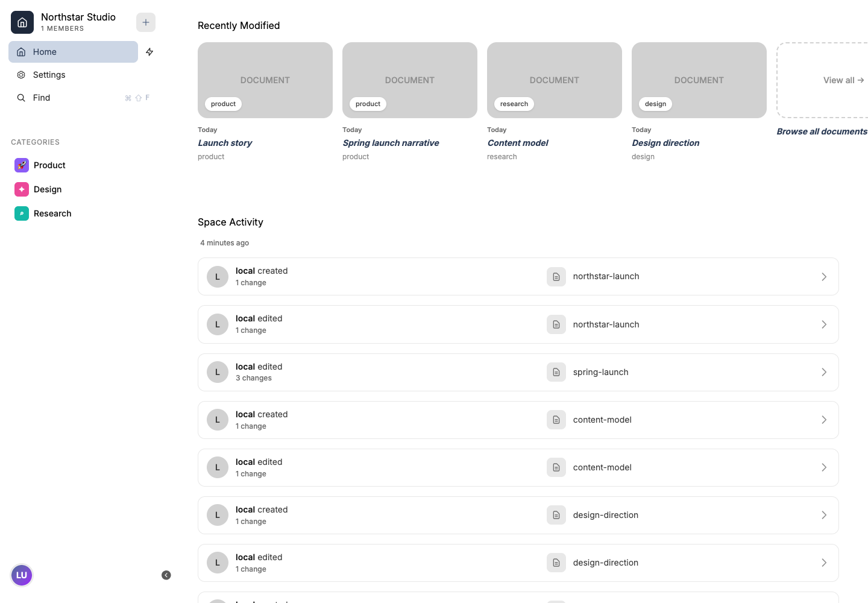The width and height of the screenshot is (868, 603).
Task: Click L avatar on created northstar-launch row
Action: coord(218,277)
